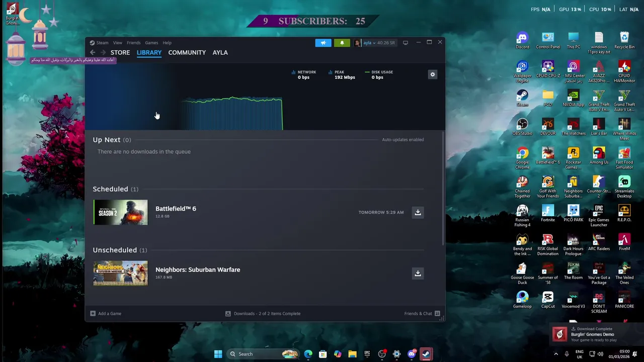Click Add a Game link

pyautogui.click(x=110, y=313)
